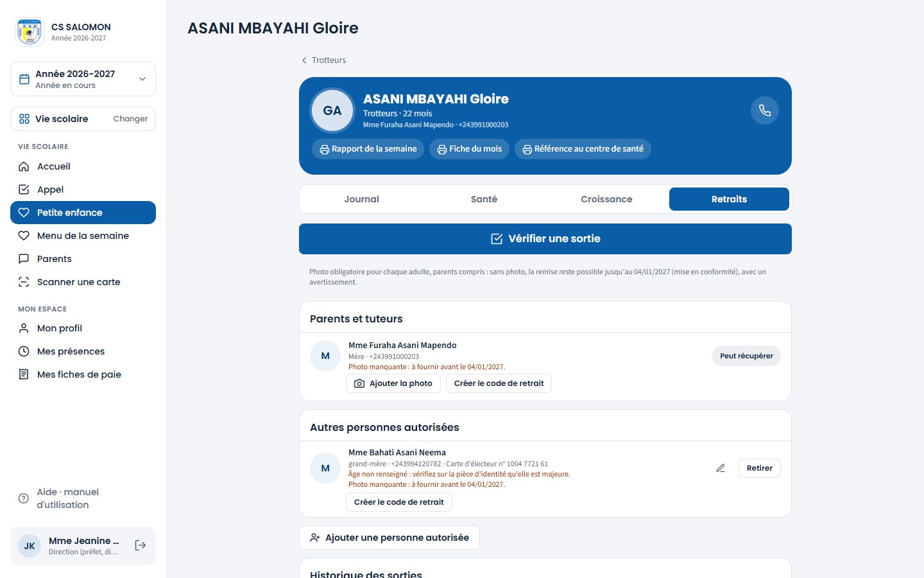Click the Historique des sorties heading
Screen dimensions: 924x578
pyautogui.click(x=366, y=574)
